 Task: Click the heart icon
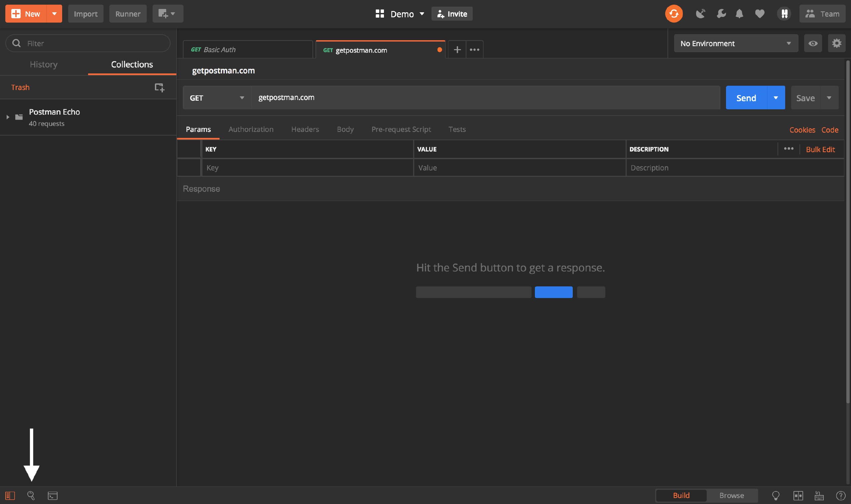click(760, 14)
